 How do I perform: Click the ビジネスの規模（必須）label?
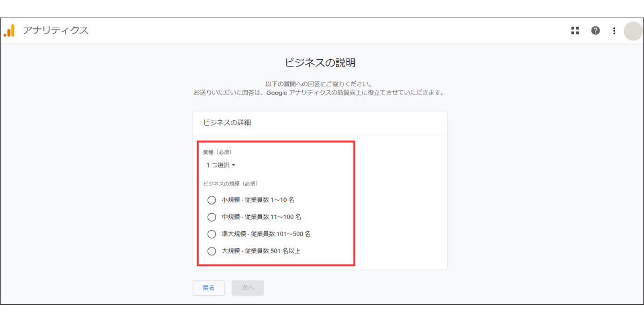pyautogui.click(x=230, y=184)
